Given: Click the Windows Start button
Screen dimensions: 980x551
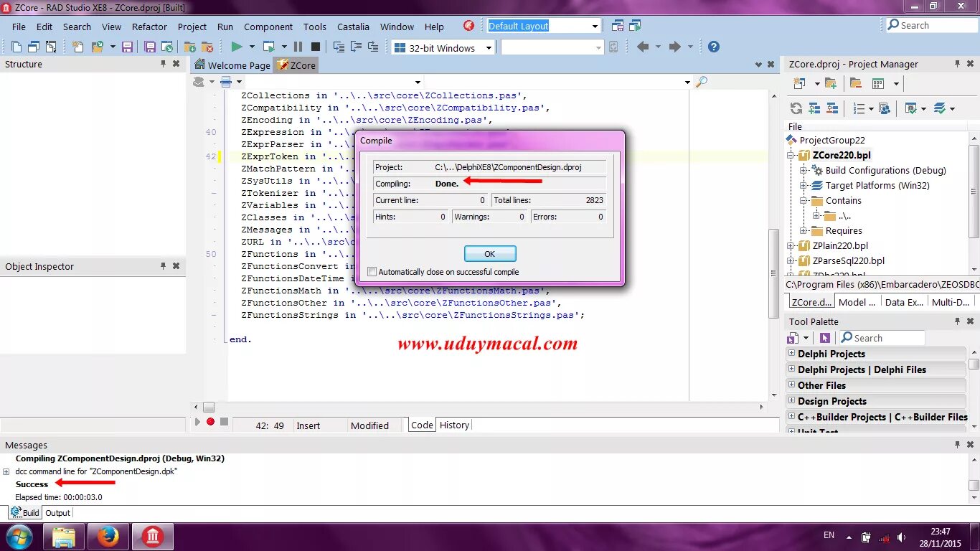Looking at the screenshot, I should click(x=19, y=537).
